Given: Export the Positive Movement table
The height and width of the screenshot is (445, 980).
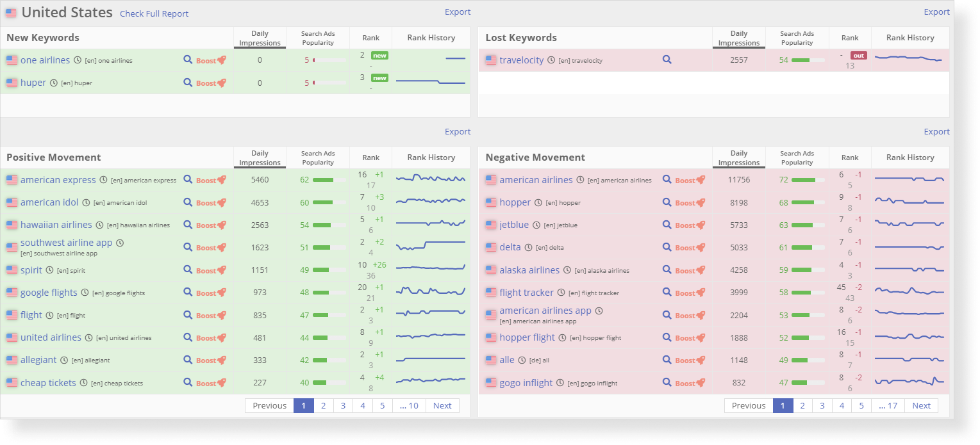Looking at the screenshot, I should coord(458,131).
